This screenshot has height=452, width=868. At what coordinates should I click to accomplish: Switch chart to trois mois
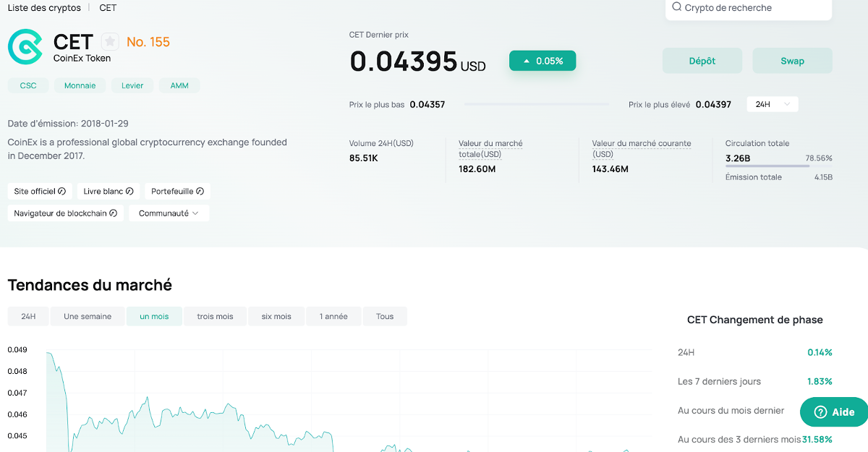(215, 316)
